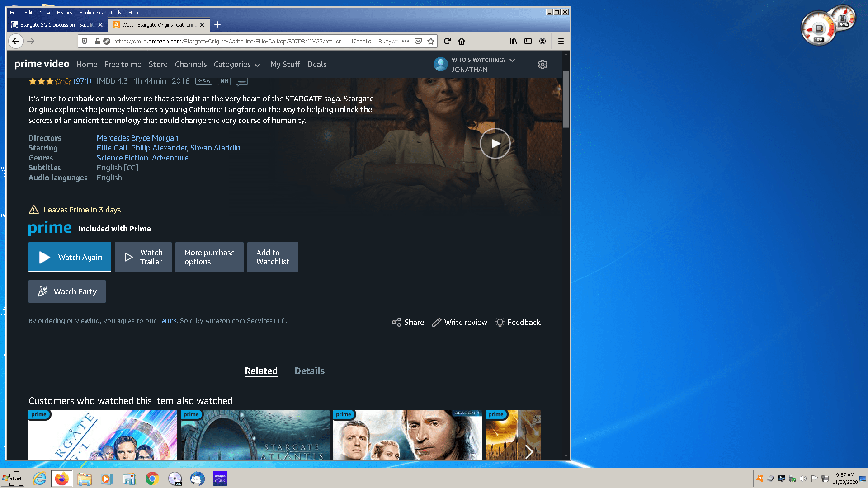This screenshot has height=488, width=868.
Task: Open My Stuff
Action: (x=285, y=65)
